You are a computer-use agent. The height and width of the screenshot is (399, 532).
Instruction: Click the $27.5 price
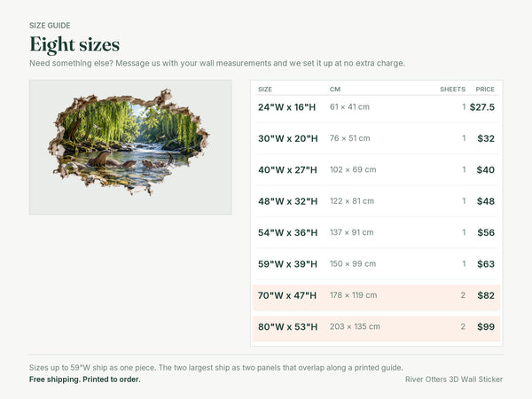point(482,107)
